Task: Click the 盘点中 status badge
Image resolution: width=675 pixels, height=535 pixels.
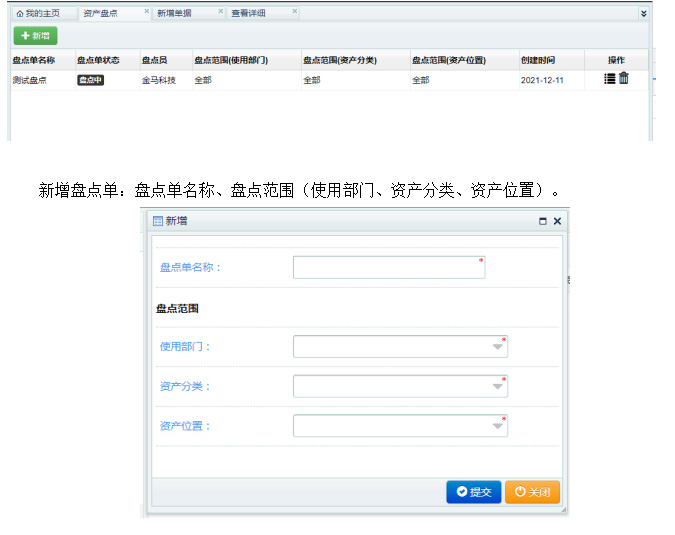Action: [90, 80]
